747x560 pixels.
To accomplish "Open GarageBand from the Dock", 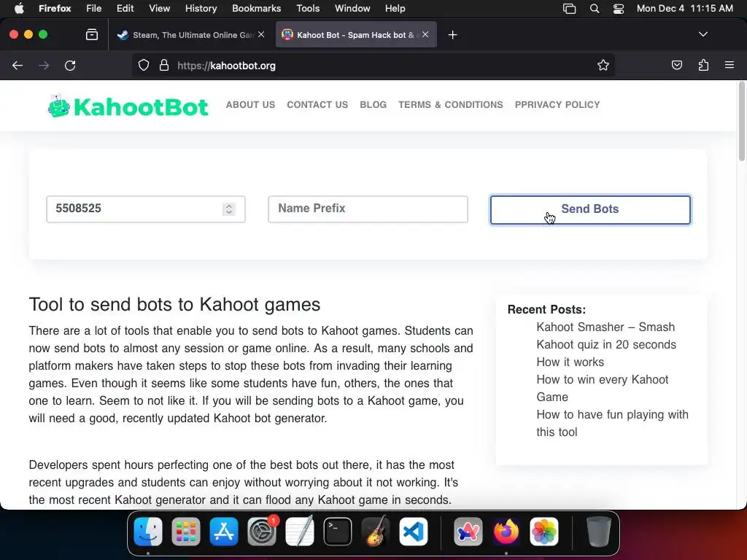I will pos(376,532).
